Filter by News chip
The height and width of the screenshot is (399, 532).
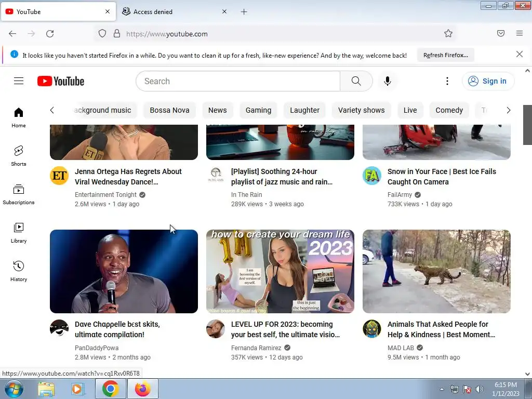(x=218, y=110)
